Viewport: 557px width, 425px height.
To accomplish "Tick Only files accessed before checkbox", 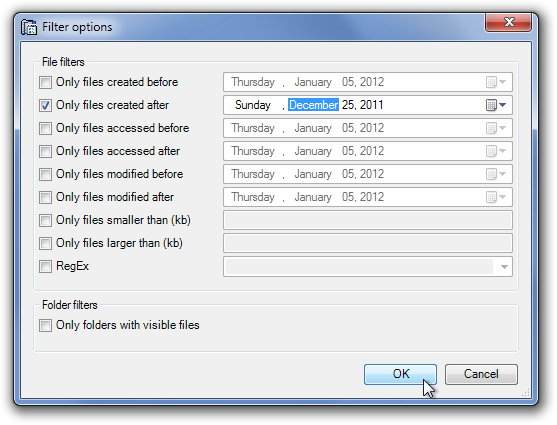I will [x=45, y=128].
